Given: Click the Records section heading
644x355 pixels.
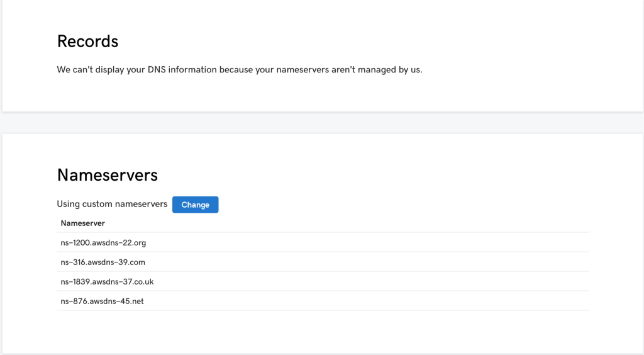Looking at the screenshot, I should point(87,42).
